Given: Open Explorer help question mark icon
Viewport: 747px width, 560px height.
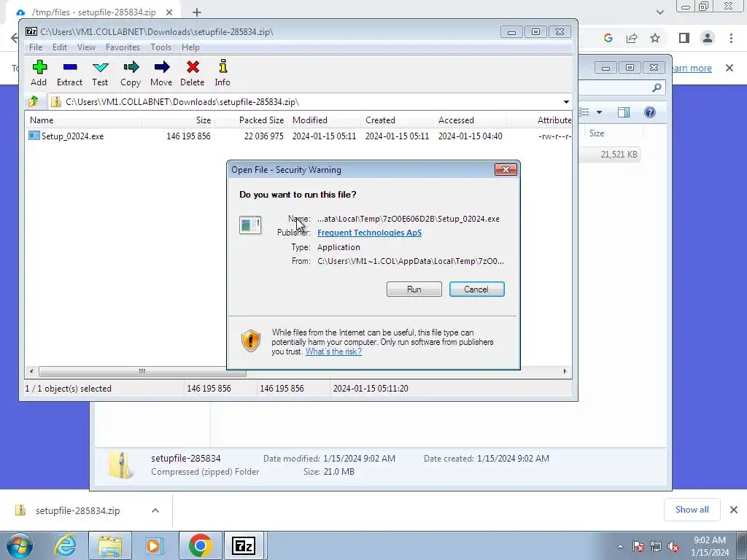Looking at the screenshot, I should [x=650, y=112].
